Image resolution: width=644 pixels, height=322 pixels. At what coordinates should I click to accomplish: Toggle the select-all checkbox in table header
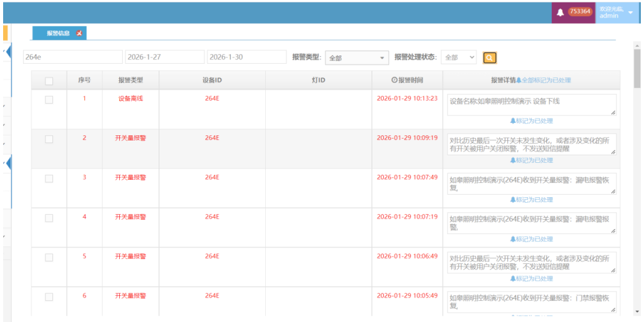[49, 80]
